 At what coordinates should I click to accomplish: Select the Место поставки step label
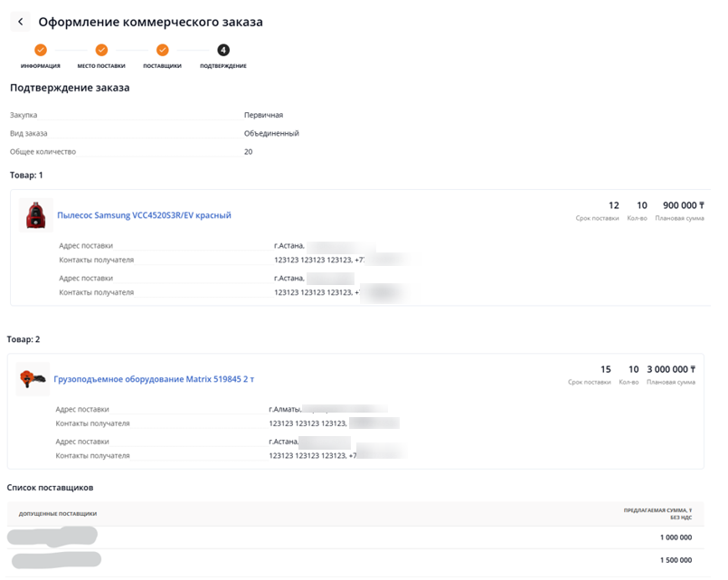point(101,66)
